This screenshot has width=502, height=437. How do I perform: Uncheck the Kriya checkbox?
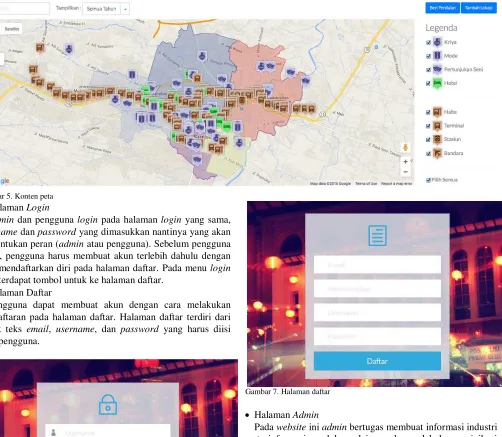tap(428, 42)
